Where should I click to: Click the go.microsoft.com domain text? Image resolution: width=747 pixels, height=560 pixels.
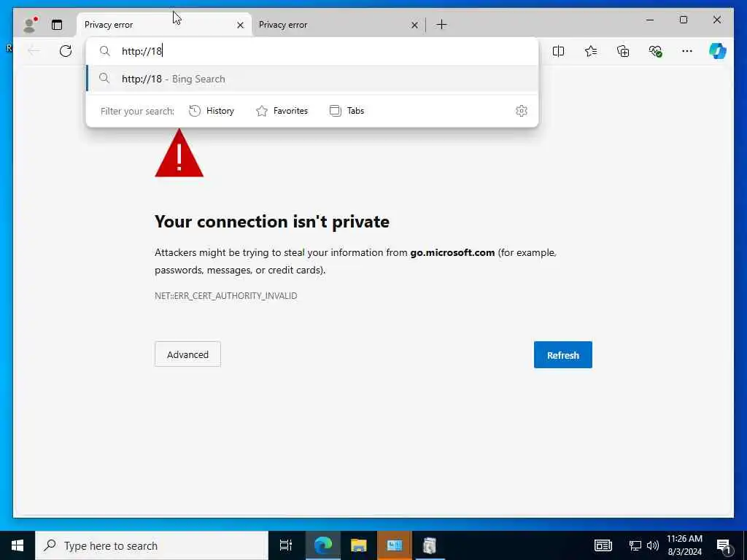point(452,252)
